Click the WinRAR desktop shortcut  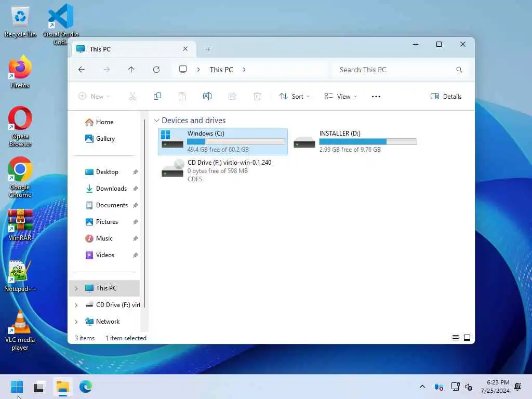tap(20, 225)
